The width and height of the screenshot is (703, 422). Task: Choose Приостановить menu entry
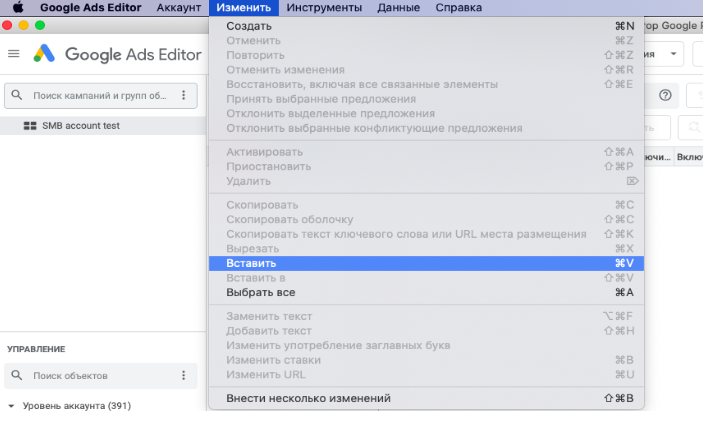tap(426, 166)
